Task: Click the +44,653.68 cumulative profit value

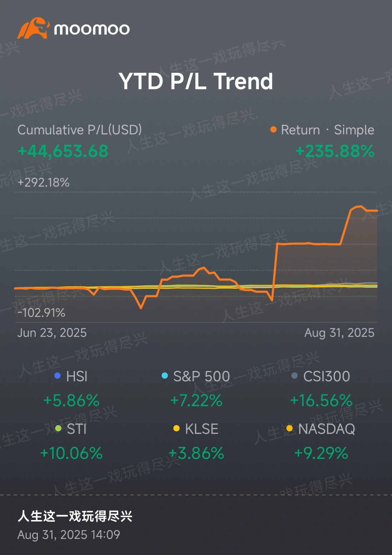Action: tap(63, 151)
